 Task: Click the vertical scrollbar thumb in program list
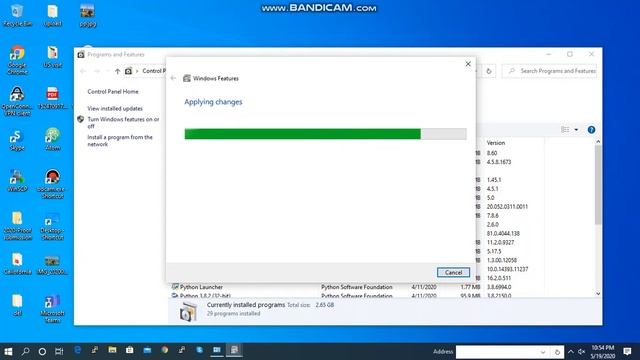[x=598, y=184]
